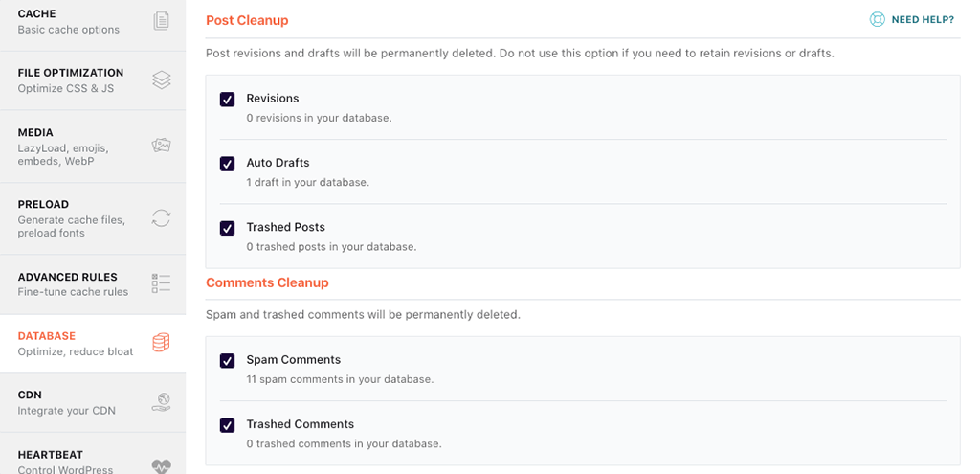Viewport: 980px width, 474px height.
Task: Click the Preload refresh arrows icon
Action: click(161, 218)
